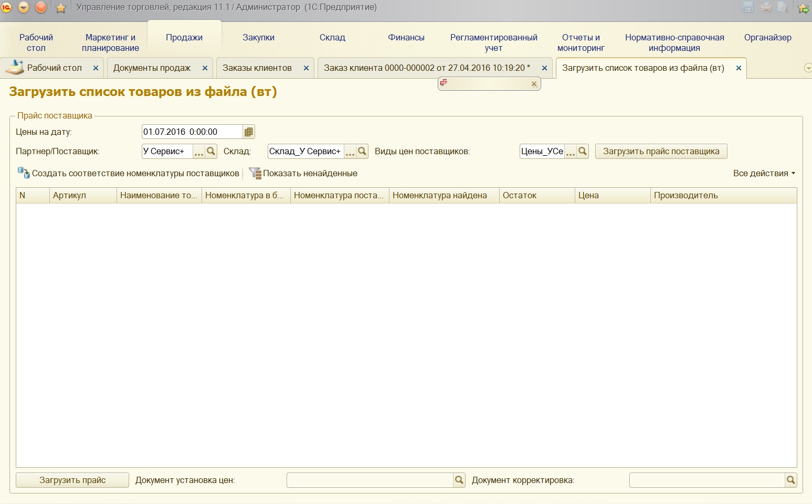Open magnifier for Документ установка цен
The width and height of the screenshot is (812, 504).
tap(459, 480)
